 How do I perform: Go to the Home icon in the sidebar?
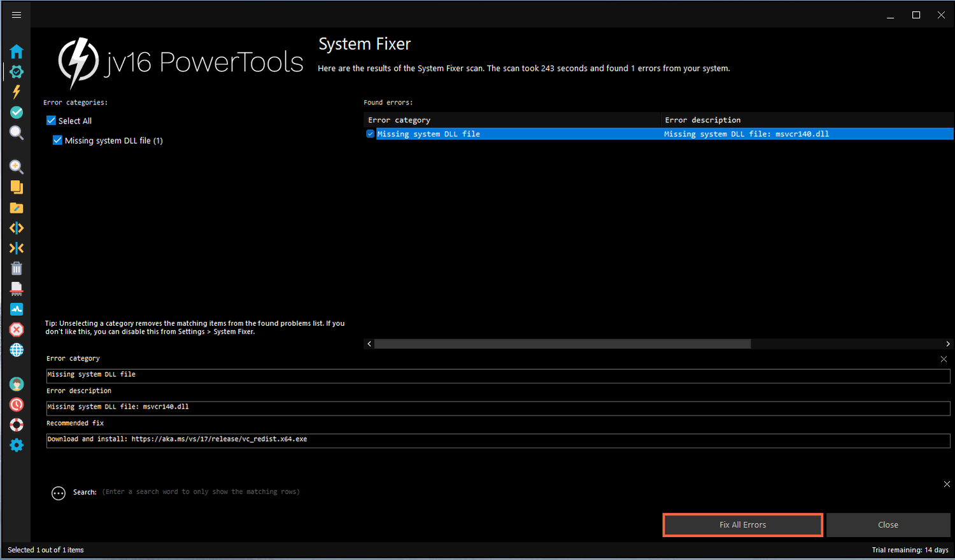click(17, 52)
